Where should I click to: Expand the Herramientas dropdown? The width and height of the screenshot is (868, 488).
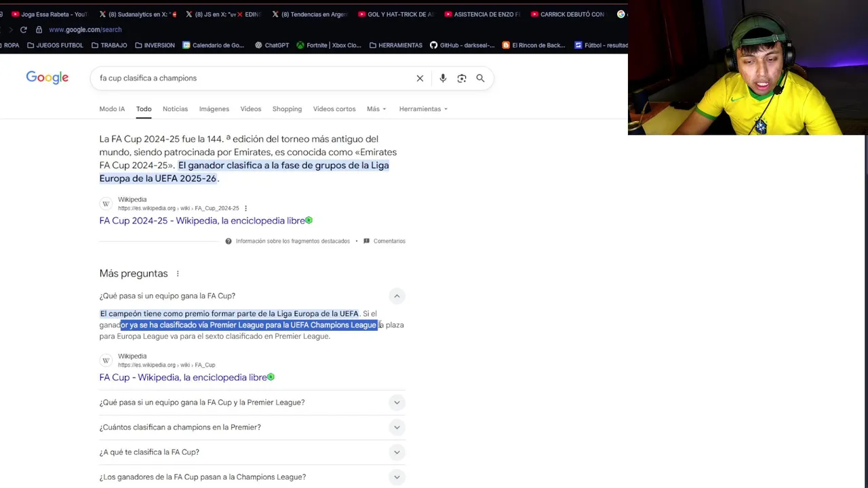point(423,108)
